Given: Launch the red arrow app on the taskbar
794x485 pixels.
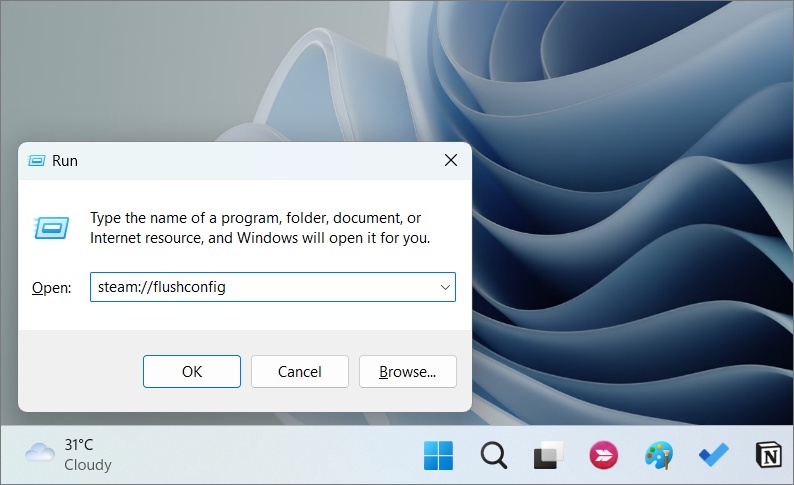Looking at the screenshot, I should point(604,455).
